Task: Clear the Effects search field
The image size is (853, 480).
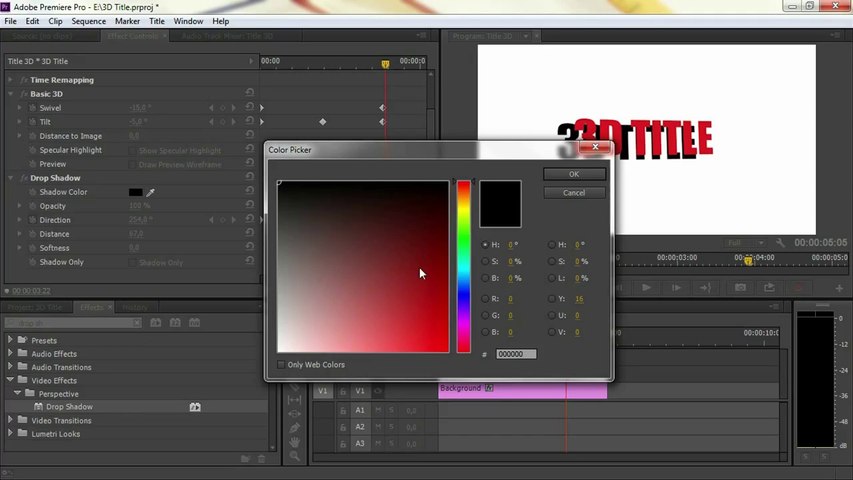Action: (137, 323)
